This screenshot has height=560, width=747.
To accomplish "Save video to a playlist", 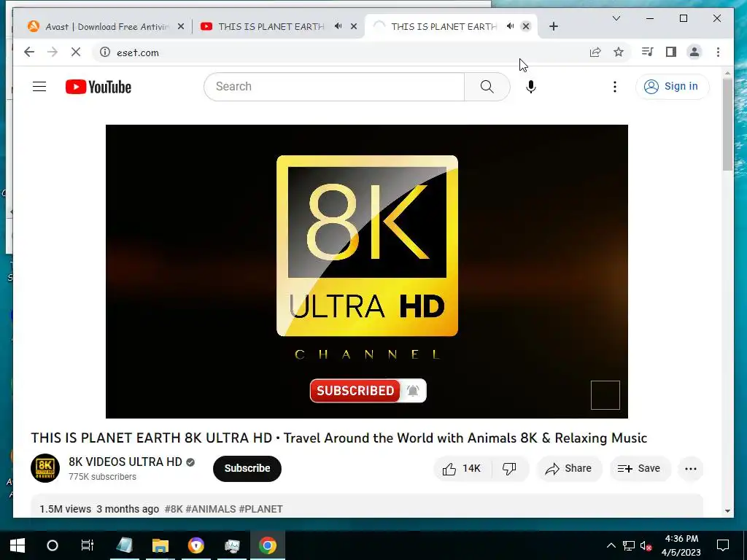I will tap(640, 469).
